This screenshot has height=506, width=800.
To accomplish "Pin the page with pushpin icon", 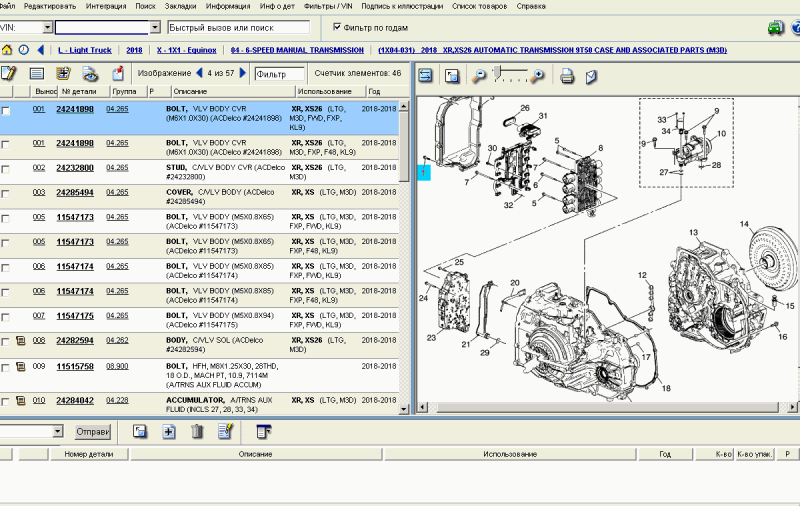I will 118,73.
